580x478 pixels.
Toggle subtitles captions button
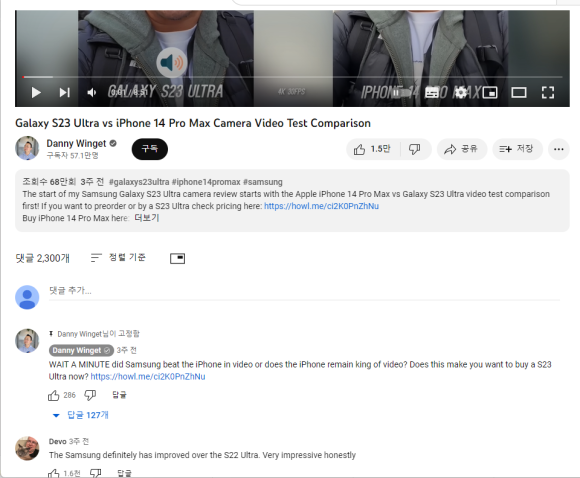pyautogui.click(x=432, y=92)
